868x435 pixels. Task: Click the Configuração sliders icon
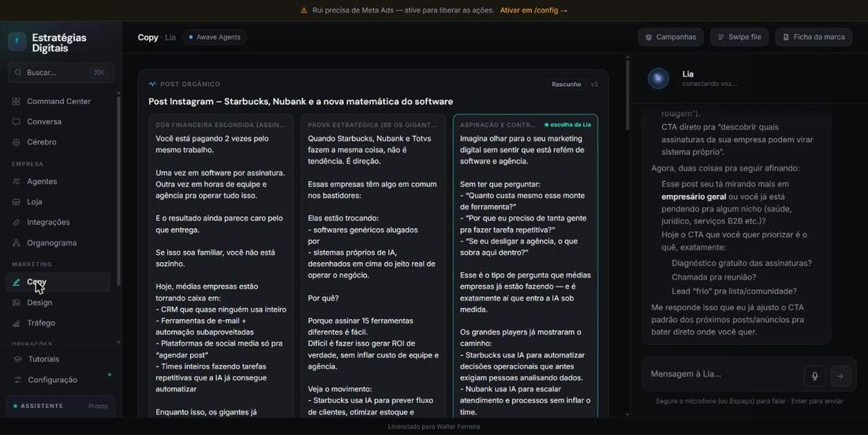tap(17, 380)
